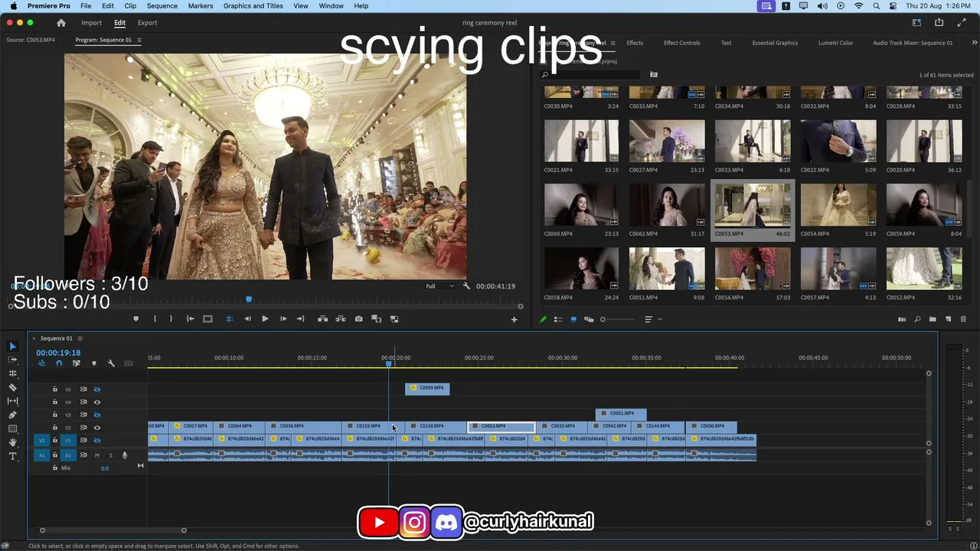Play the program monitor sequence

click(x=265, y=319)
